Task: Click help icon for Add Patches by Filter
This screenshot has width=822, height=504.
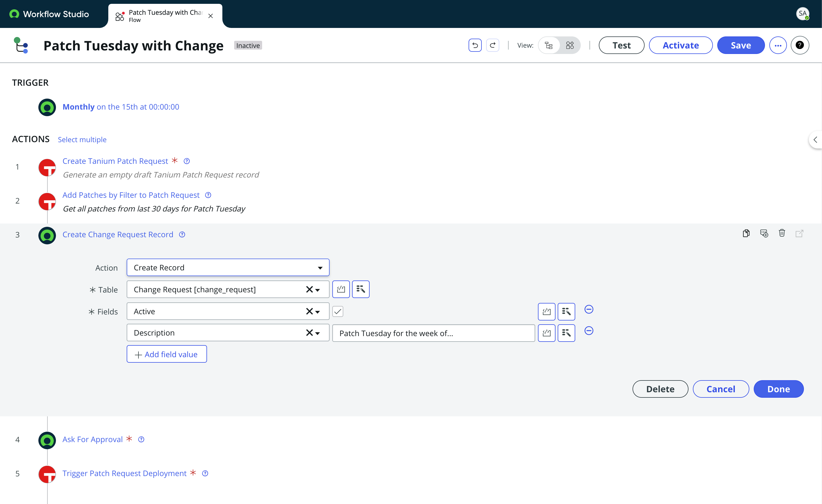Action: 208,195
